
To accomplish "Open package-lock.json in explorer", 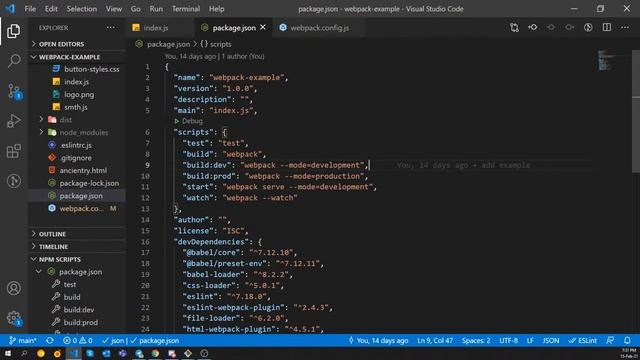I will [89, 183].
